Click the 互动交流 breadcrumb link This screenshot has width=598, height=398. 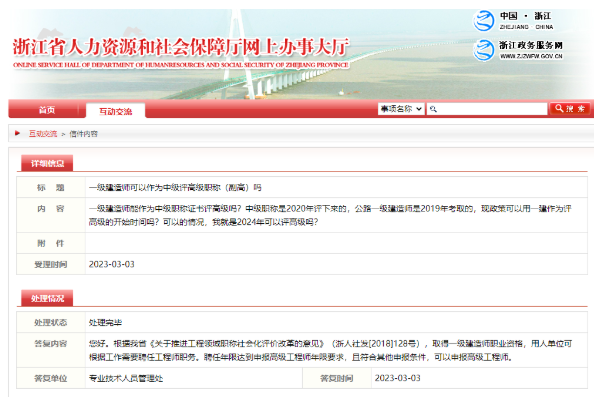point(43,134)
